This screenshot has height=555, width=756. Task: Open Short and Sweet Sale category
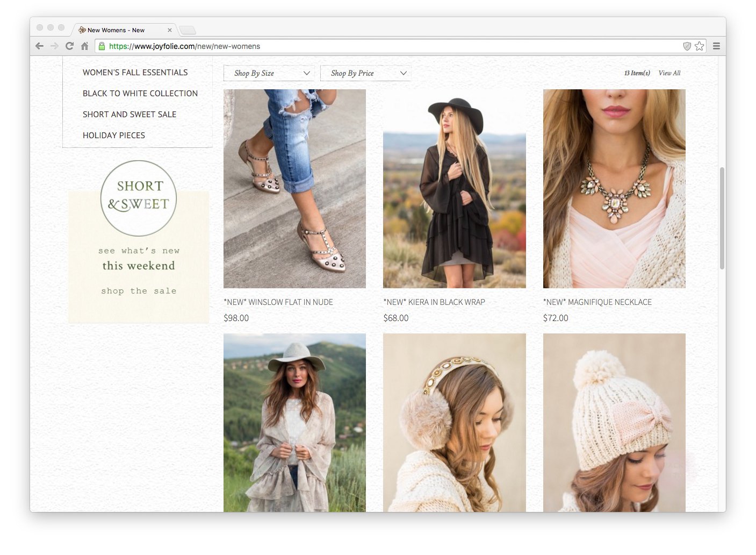click(129, 115)
